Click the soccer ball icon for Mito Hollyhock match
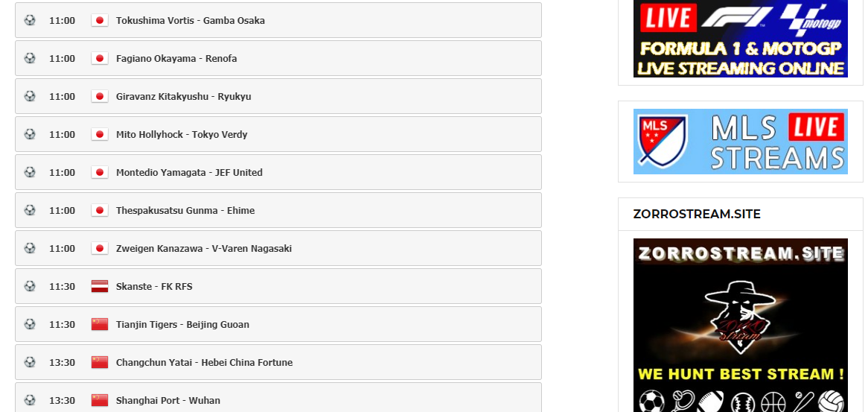 click(30, 134)
